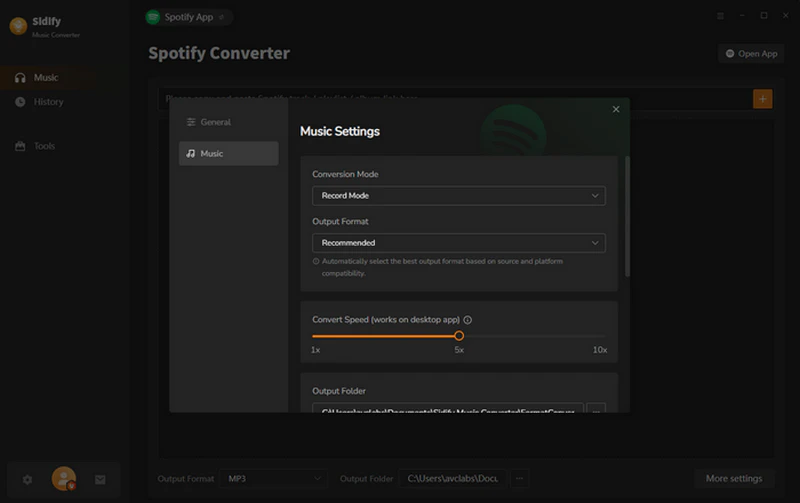Open the General settings tab
800x503 pixels.
pyautogui.click(x=229, y=122)
